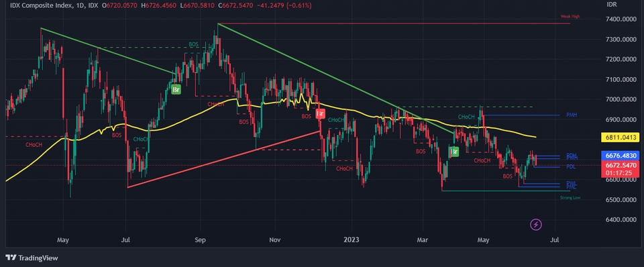Click the PMH level label

point(572,115)
